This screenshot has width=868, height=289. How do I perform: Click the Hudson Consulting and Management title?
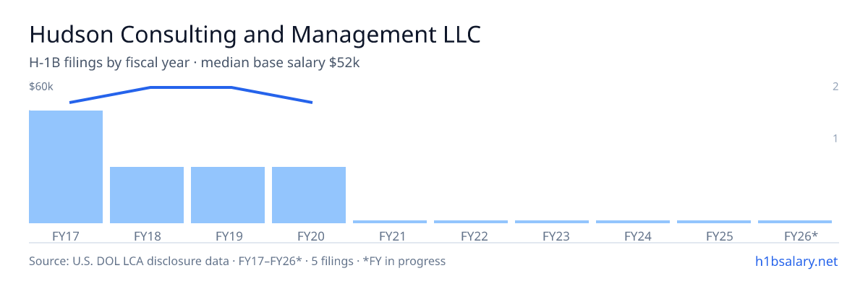(x=255, y=35)
